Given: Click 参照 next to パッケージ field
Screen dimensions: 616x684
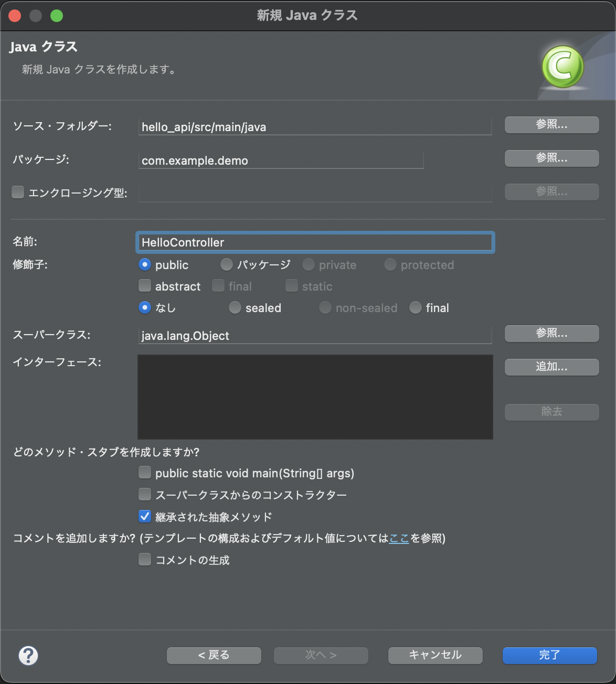Looking at the screenshot, I should coord(551,158).
